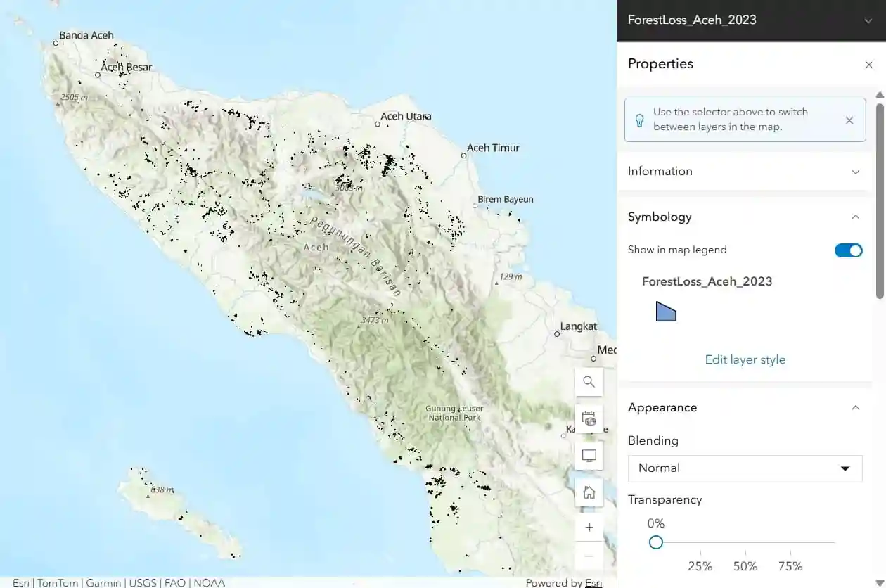Close the Properties panel
Viewport: 886px width, 588px height.
(869, 64)
